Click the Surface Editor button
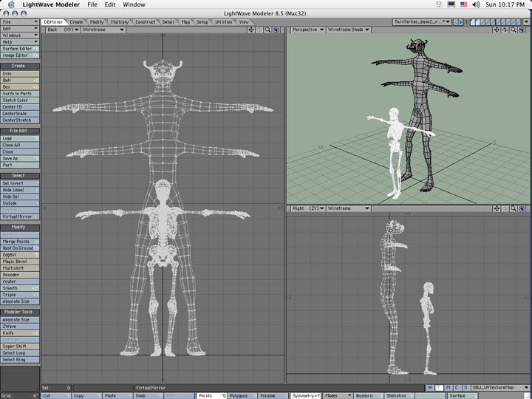The width and height of the screenshot is (532, 399). pos(20,49)
